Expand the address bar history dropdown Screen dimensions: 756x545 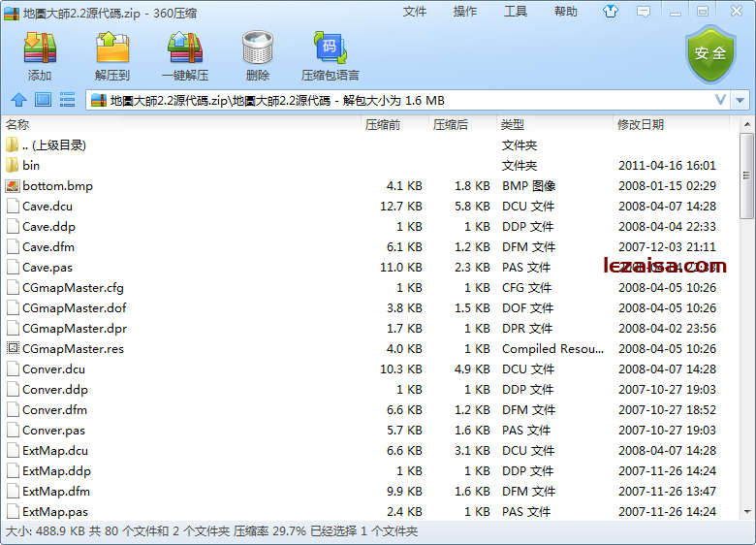coord(740,100)
